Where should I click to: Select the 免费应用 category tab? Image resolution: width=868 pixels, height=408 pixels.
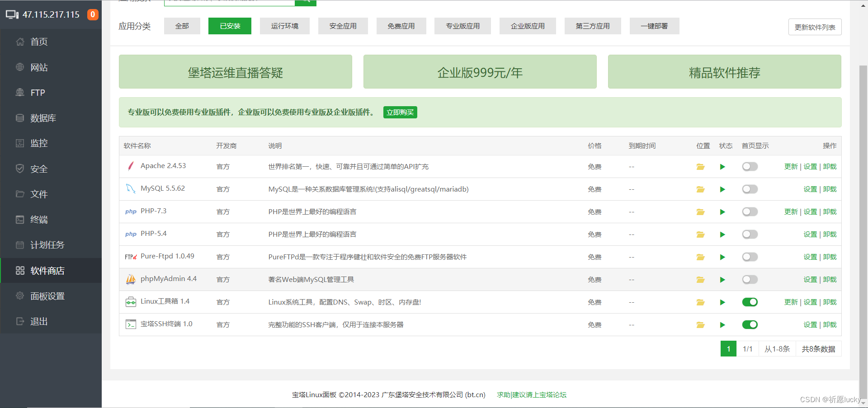(x=401, y=26)
